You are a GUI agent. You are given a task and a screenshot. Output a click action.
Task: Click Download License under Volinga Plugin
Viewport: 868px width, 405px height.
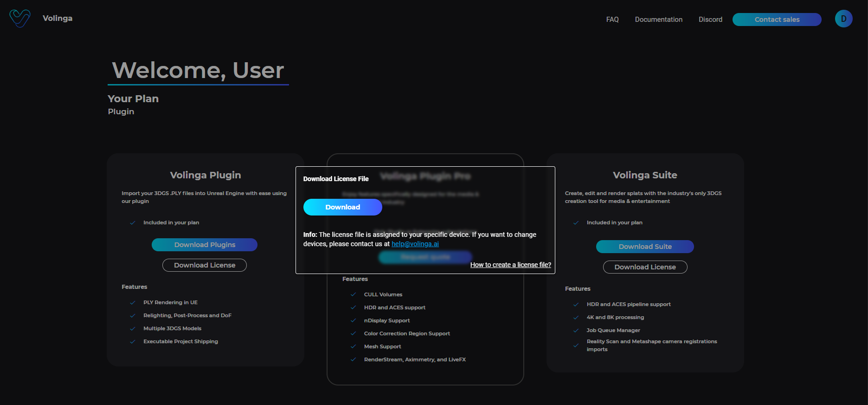(205, 265)
